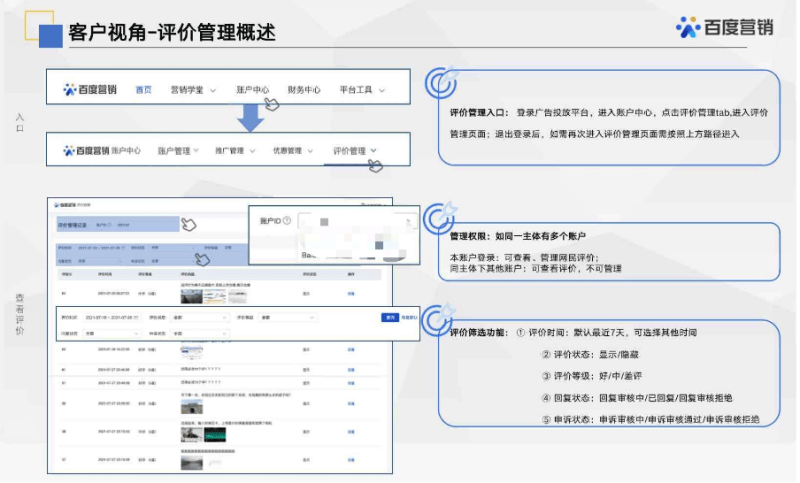Click the 恢复默认 link beside 查询
800x483 pixels.
pos(410,318)
